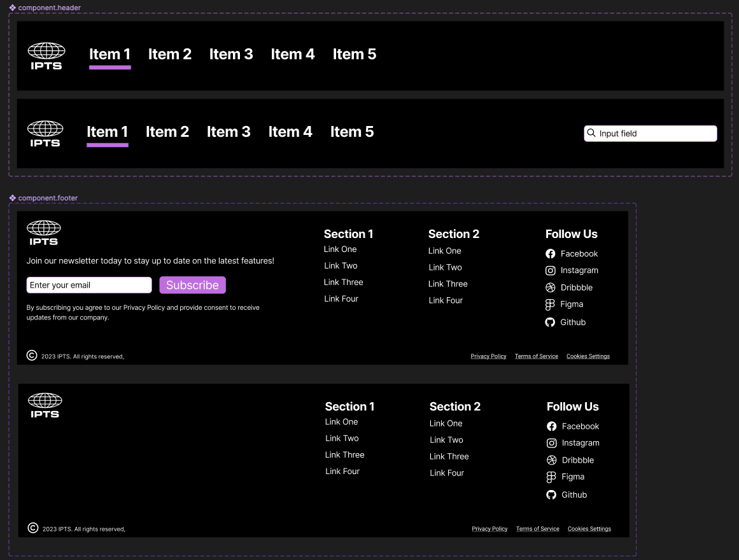Click the Github icon in the newsletter footer
The height and width of the screenshot is (560, 739).
(x=551, y=323)
